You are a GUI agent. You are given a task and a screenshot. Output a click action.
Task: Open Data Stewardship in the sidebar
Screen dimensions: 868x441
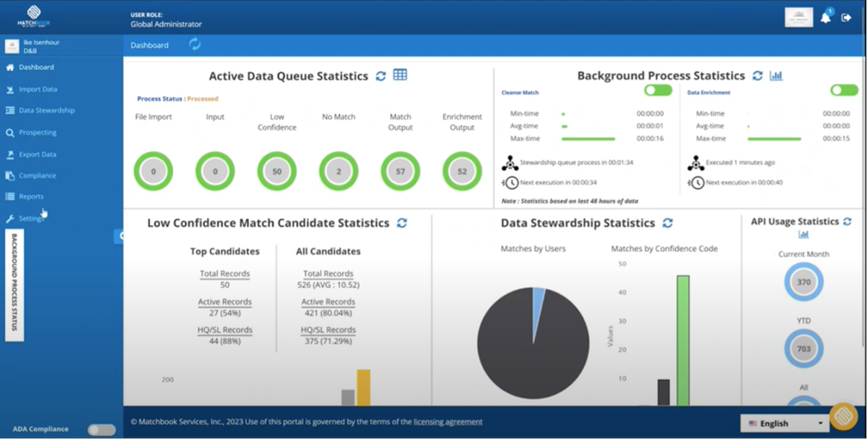pos(40,110)
